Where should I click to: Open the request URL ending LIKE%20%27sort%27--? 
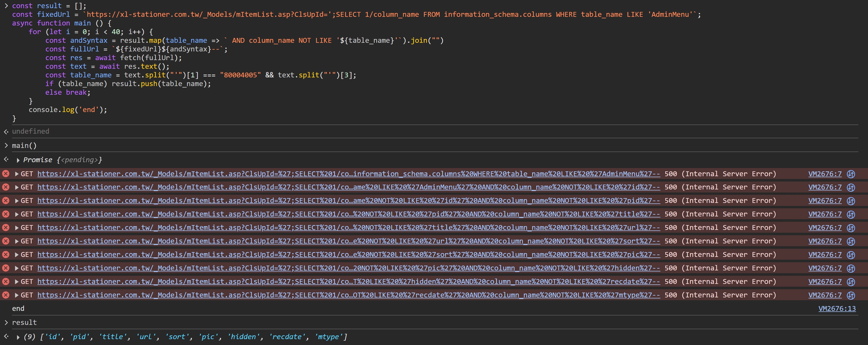pyautogui.click(x=349, y=241)
